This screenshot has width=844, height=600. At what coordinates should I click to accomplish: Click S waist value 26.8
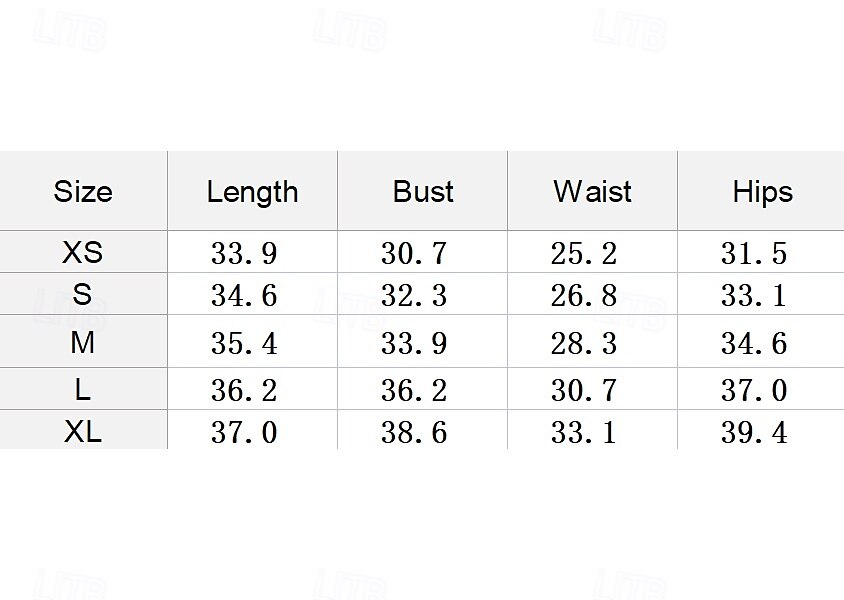(x=584, y=295)
